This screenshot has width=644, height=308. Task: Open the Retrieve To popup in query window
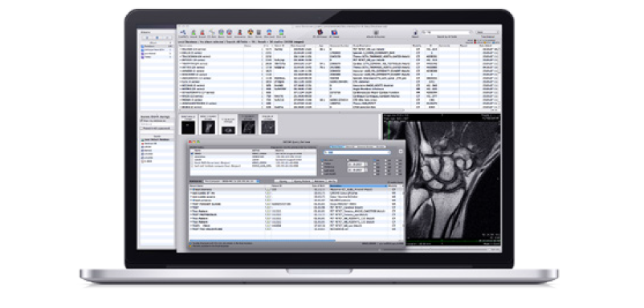click(231, 180)
